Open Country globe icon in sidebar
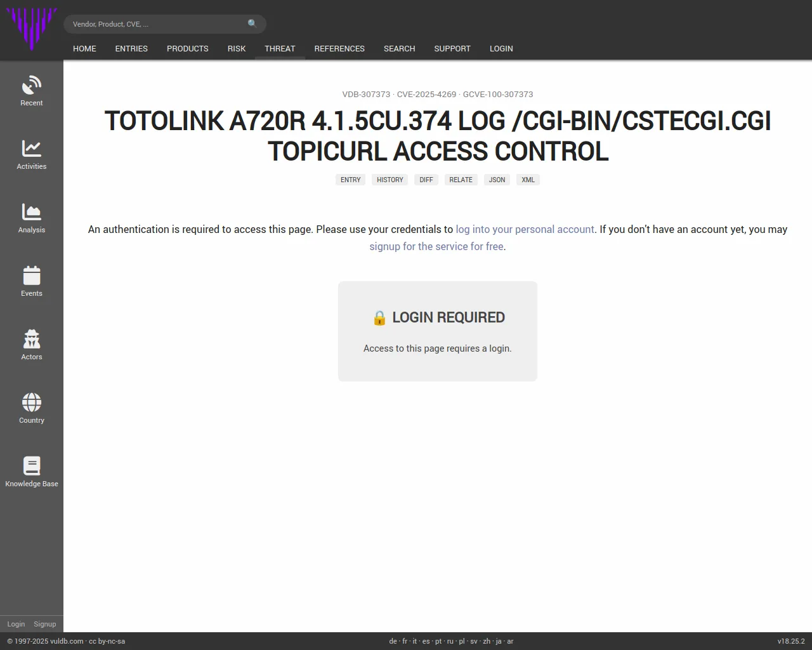Screen dimensions: 812x650 click(32, 402)
